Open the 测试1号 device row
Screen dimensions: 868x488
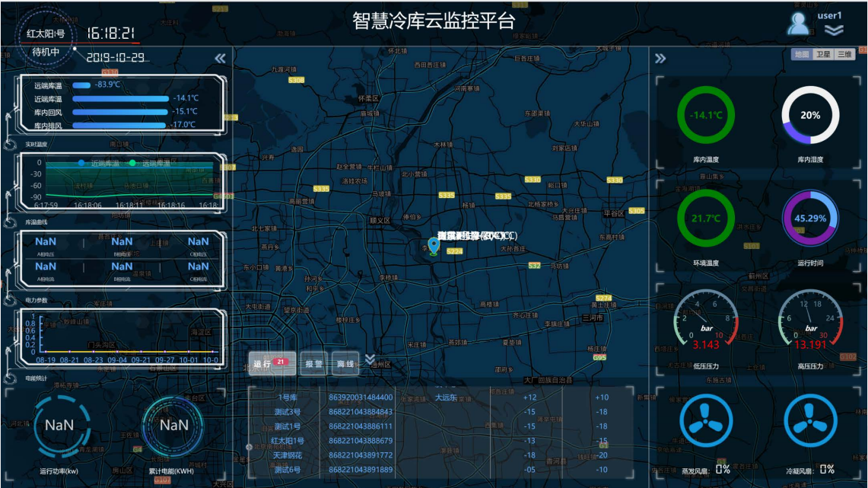pos(440,426)
